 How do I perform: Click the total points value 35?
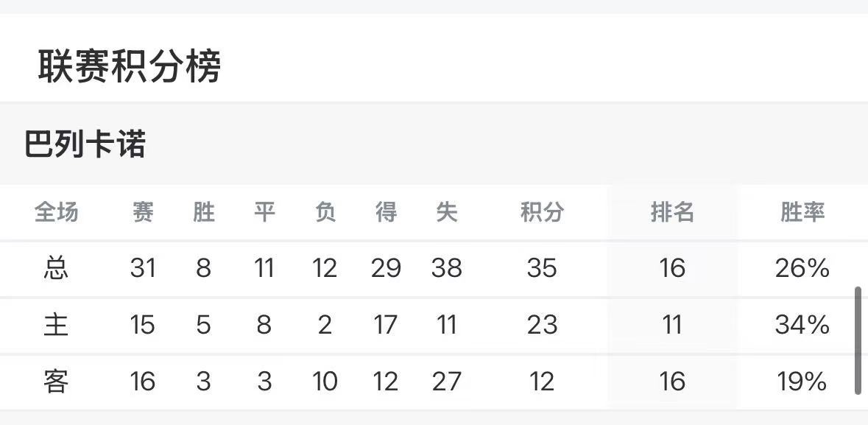tap(542, 268)
